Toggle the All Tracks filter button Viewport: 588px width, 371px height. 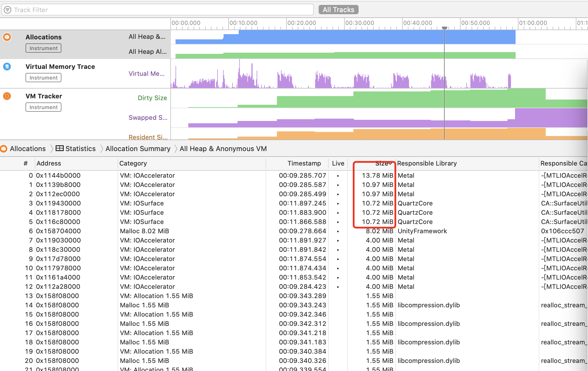point(338,10)
